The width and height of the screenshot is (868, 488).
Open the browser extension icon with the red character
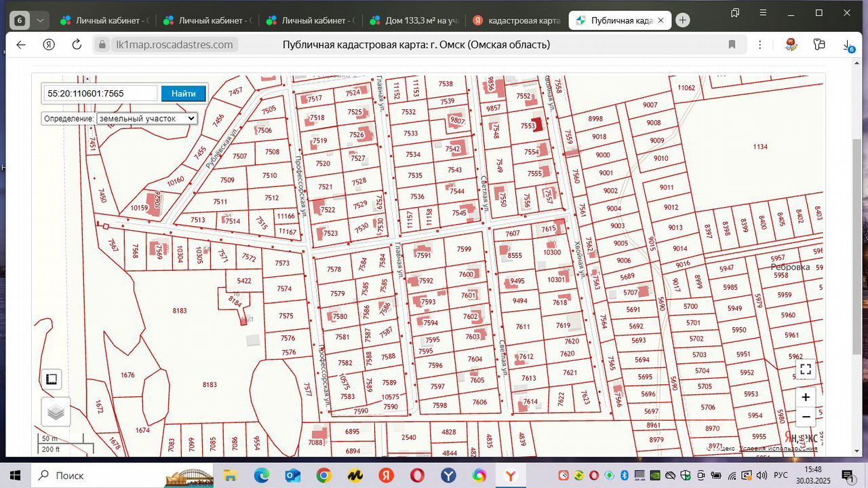(791, 45)
